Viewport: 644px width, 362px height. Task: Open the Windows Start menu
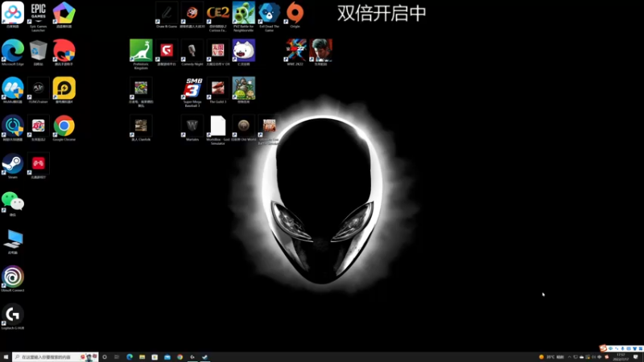pos(6,357)
